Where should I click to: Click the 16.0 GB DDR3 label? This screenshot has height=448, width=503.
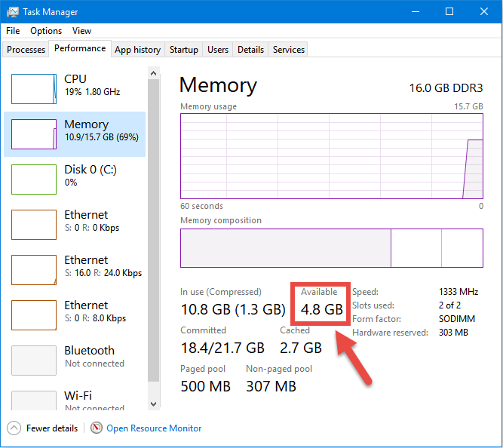(446, 88)
